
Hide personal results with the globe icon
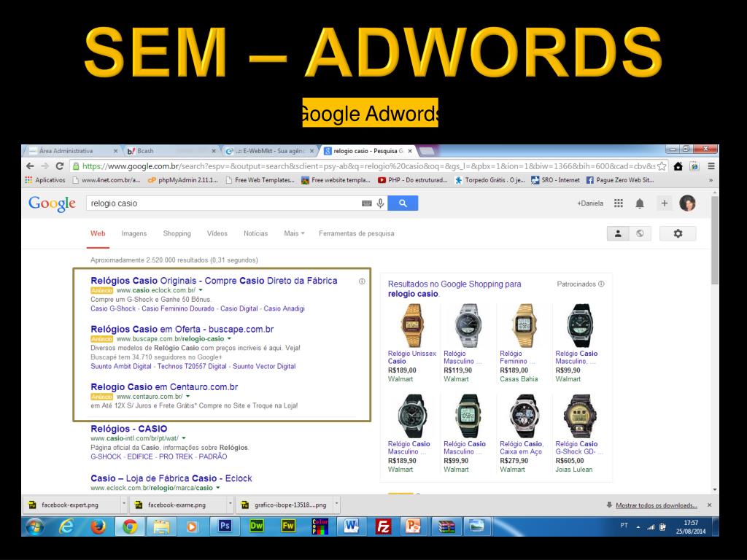(640, 233)
